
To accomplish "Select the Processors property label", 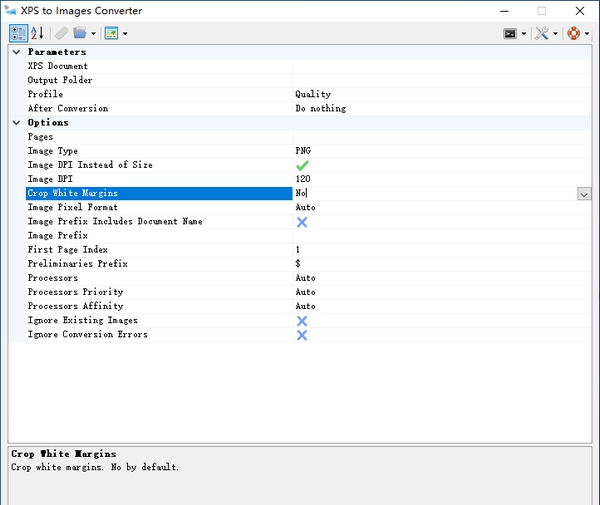I will [53, 278].
